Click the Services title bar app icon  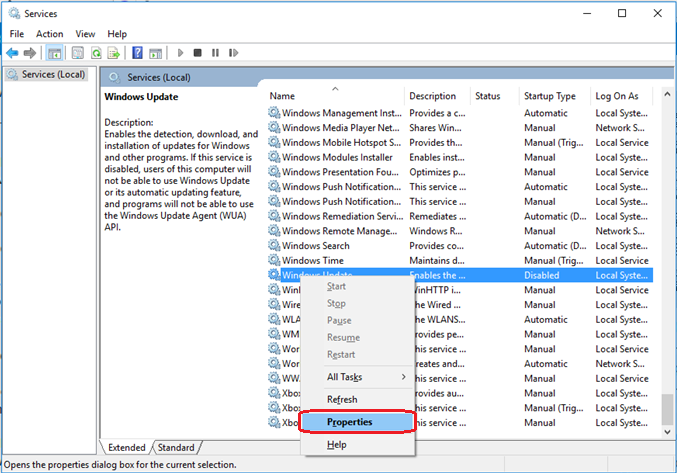coord(14,13)
